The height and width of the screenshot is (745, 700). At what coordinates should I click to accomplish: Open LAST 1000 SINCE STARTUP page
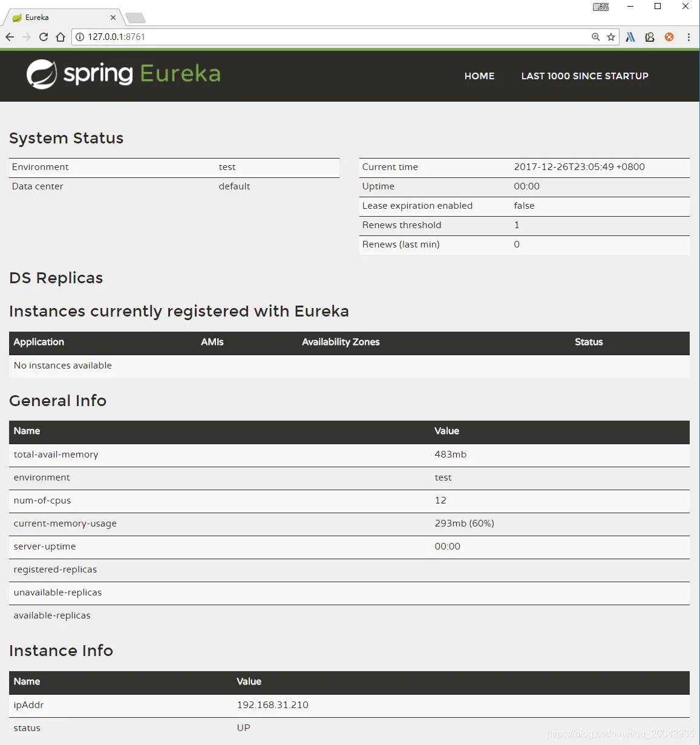point(584,76)
